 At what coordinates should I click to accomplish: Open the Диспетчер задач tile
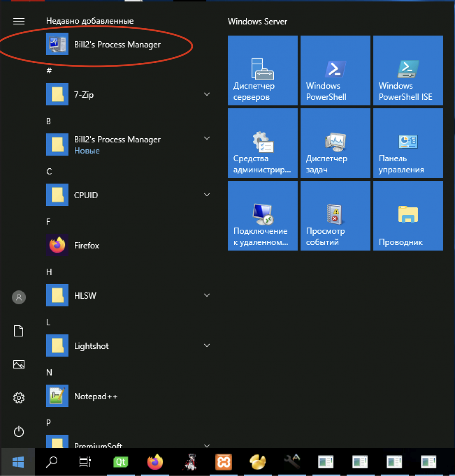pyautogui.click(x=335, y=143)
